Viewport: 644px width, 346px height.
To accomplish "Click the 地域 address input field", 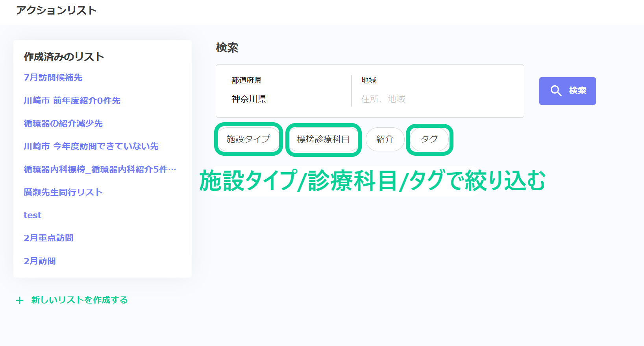I will click(437, 99).
